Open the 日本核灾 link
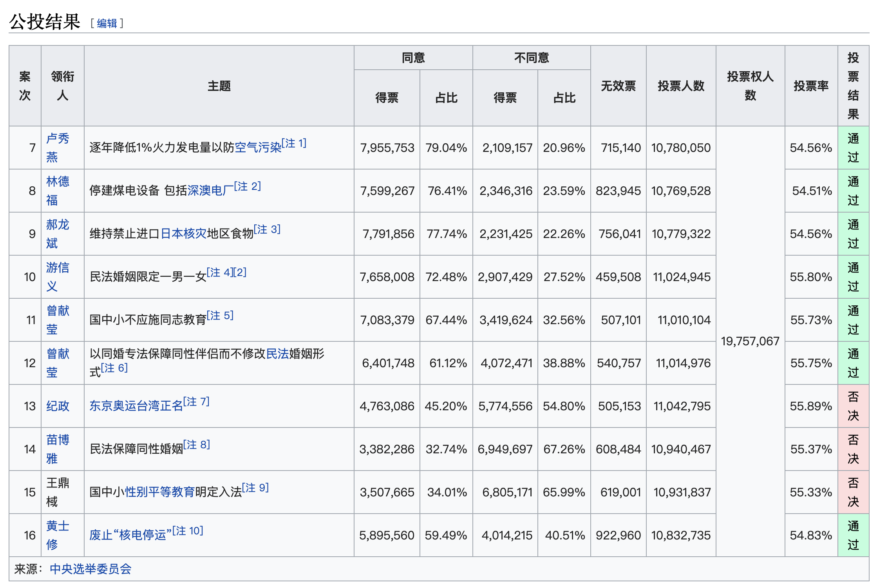 183,234
